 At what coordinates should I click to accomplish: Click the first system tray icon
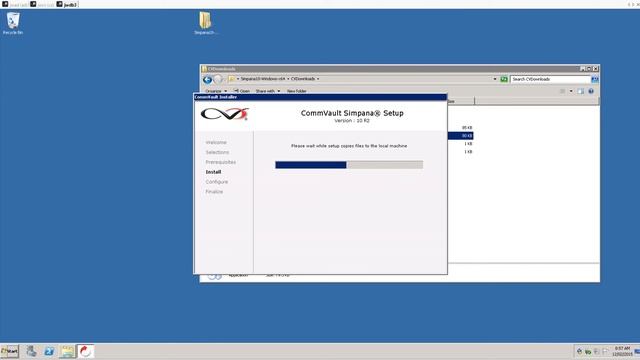[x=579, y=351]
